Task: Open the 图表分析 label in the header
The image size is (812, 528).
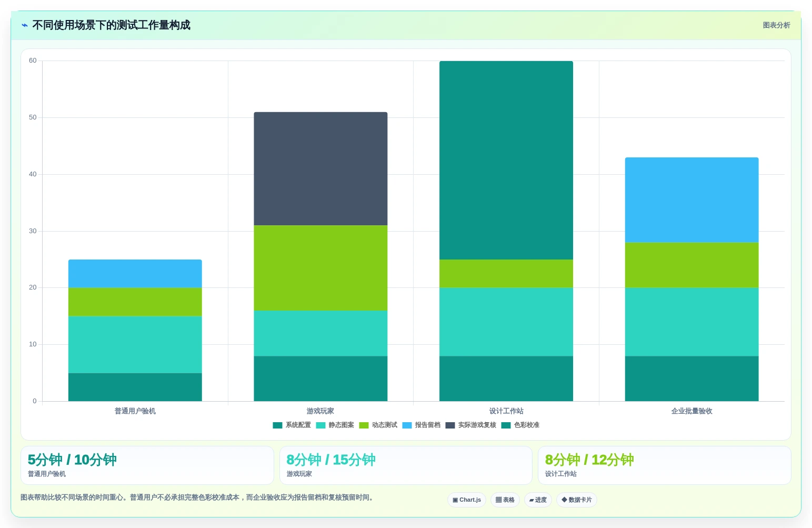Action: 776,25
